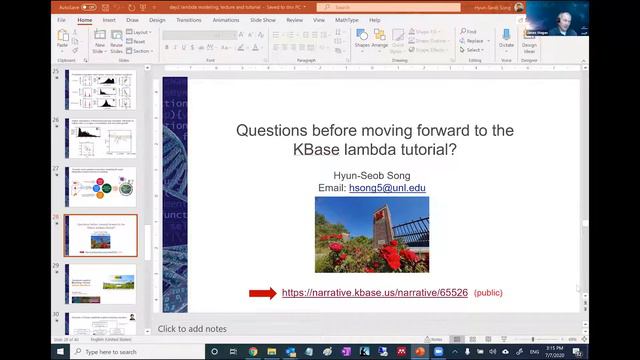Switch to Reading view
This screenshot has width=640, height=360.
(488, 339)
